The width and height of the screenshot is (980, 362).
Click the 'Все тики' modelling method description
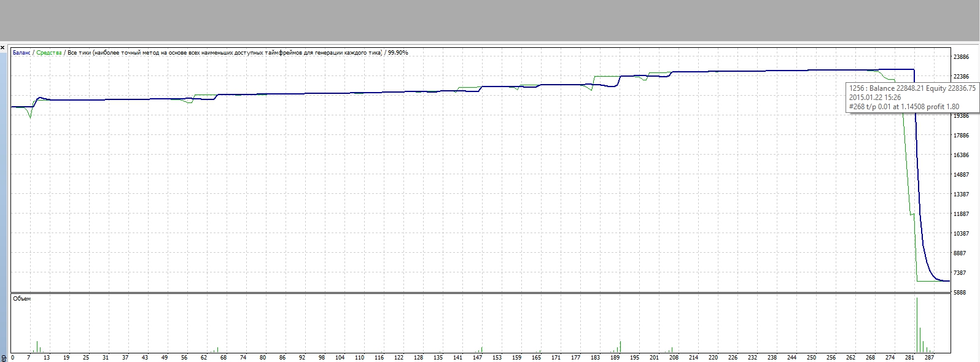pyautogui.click(x=225, y=53)
